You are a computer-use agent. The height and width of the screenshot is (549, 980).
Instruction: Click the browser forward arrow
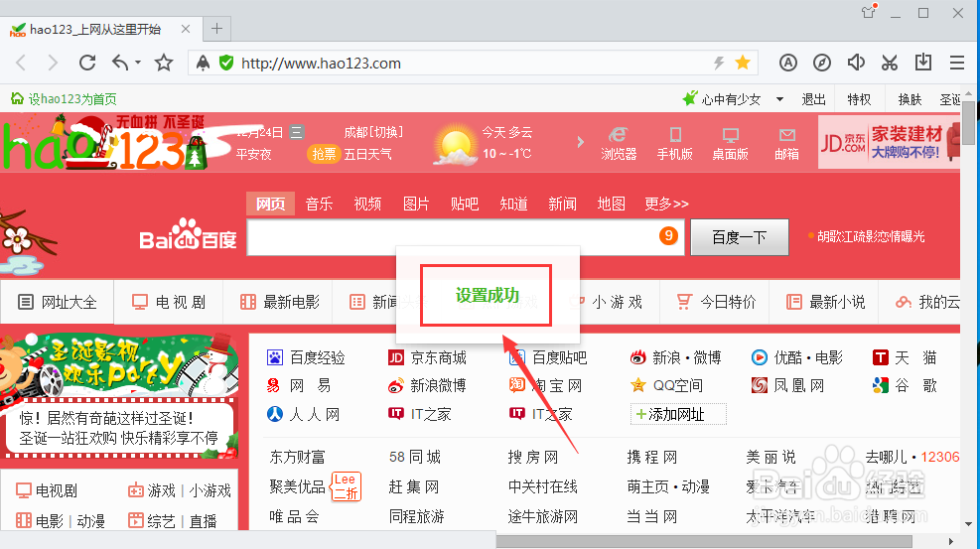[54, 64]
